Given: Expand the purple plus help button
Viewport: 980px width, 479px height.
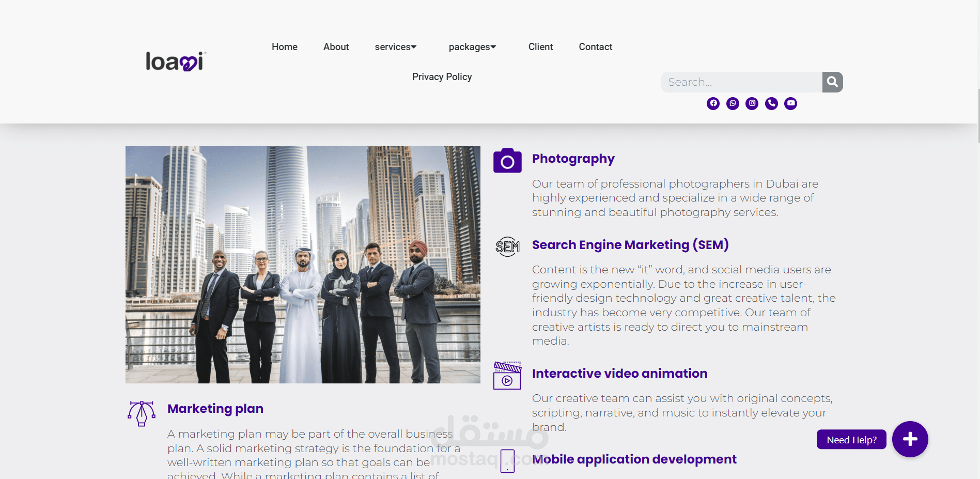Looking at the screenshot, I should tap(910, 439).
